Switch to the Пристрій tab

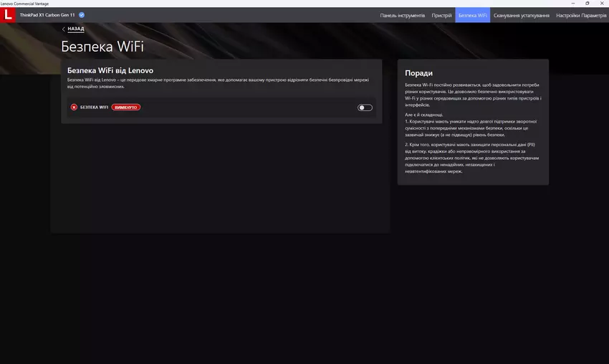(x=441, y=15)
